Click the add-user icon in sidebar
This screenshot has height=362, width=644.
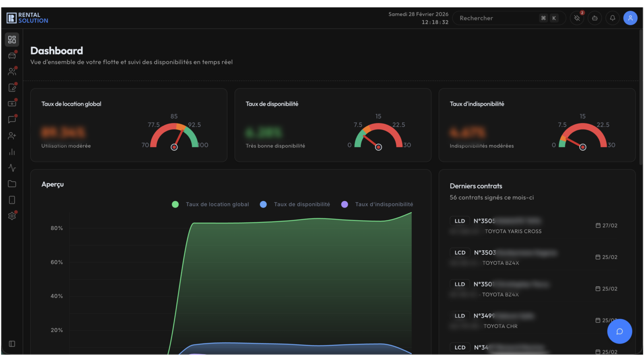tap(12, 136)
